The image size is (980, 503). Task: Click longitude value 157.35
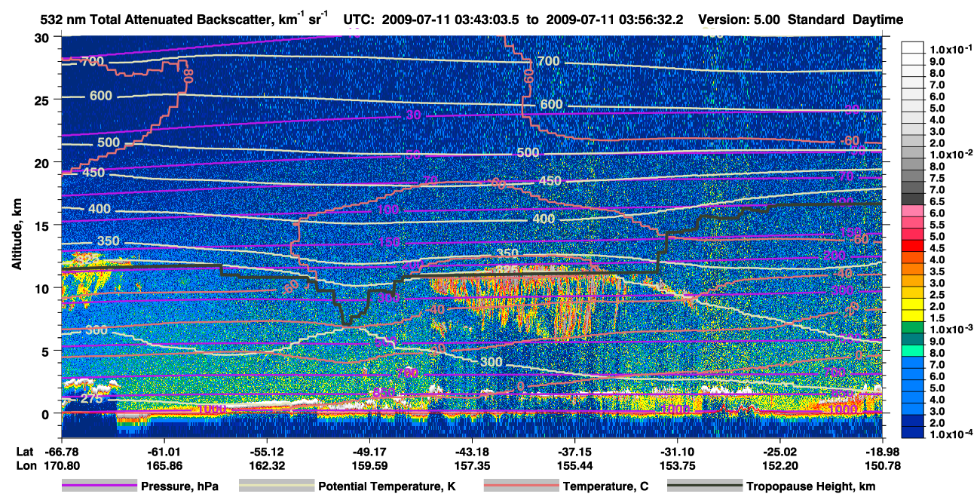coord(472,465)
